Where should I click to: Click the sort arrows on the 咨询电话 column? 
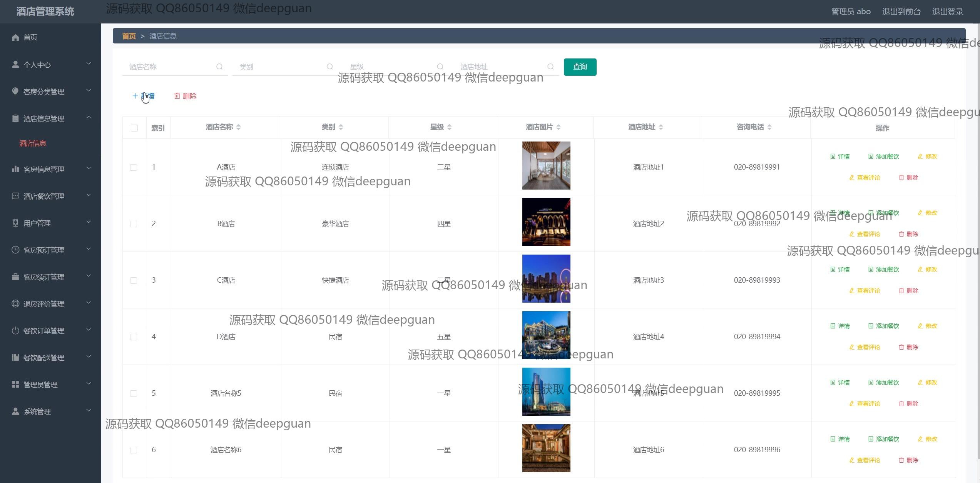click(x=769, y=127)
